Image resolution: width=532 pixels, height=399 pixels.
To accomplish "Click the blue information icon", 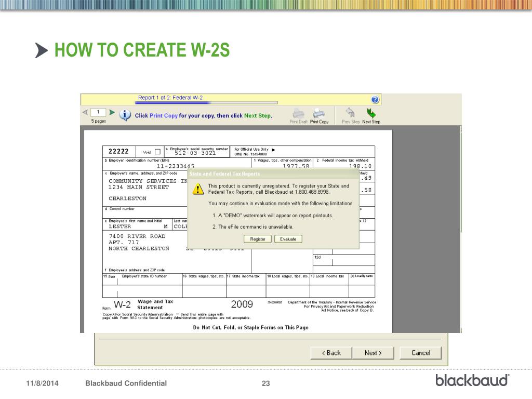I will [x=125, y=115].
